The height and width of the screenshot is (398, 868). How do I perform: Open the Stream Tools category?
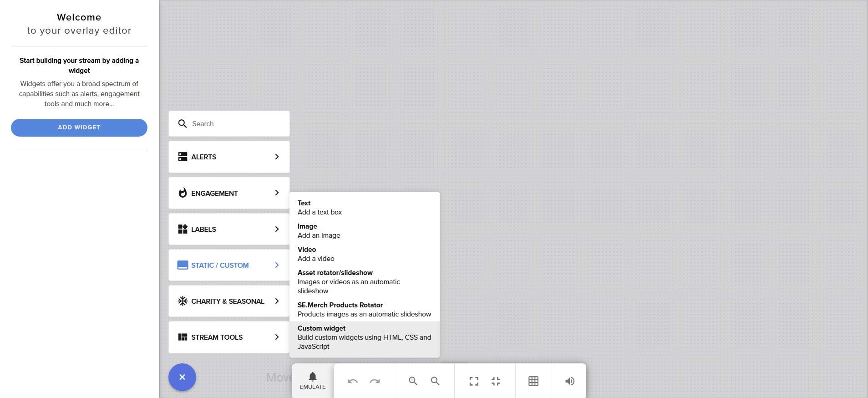[x=229, y=337]
